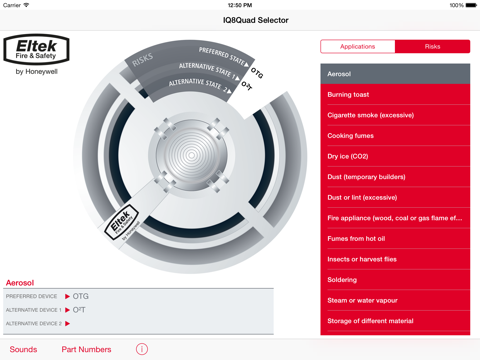Select Burning toast risk

395,95
